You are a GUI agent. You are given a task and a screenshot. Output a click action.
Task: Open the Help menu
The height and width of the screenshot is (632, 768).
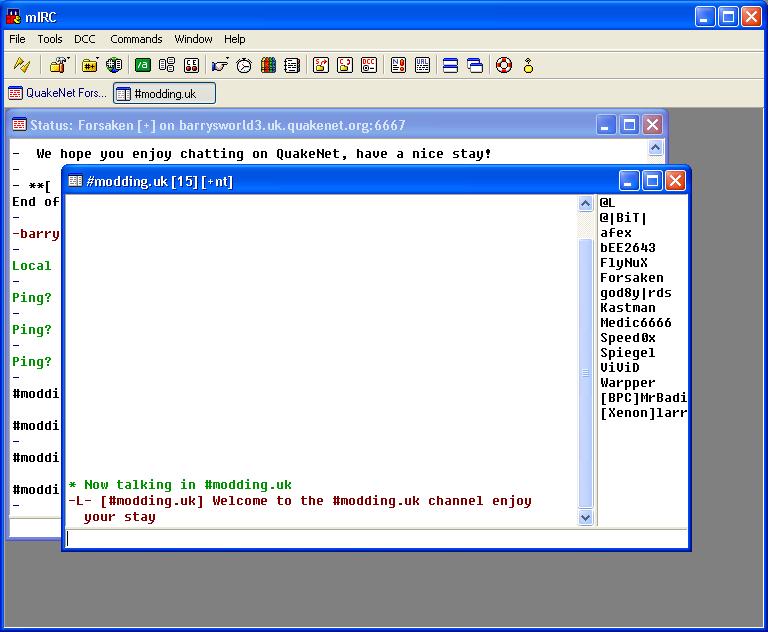pyautogui.click(x=235, y=39)
